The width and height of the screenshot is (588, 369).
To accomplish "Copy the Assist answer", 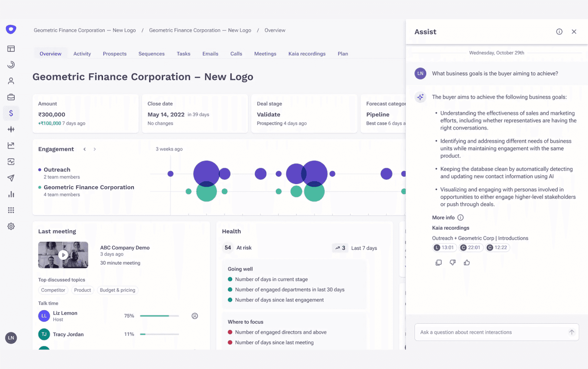I will 438,262.
